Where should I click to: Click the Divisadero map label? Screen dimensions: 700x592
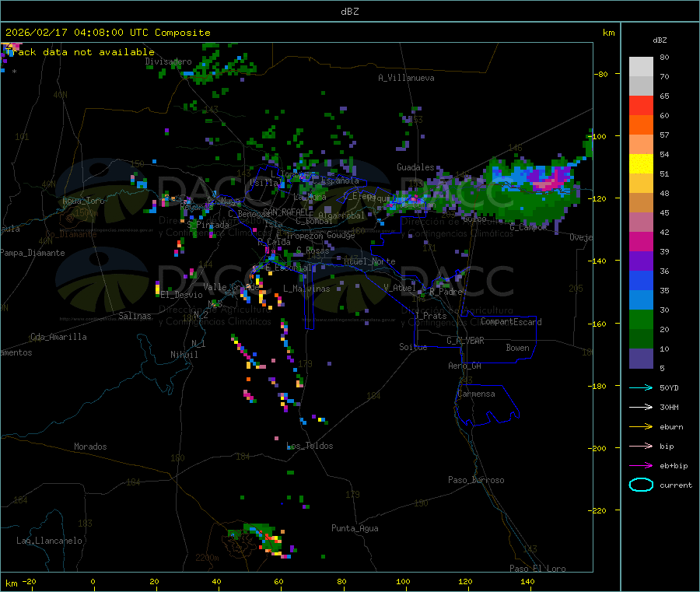tap(168, 61)
